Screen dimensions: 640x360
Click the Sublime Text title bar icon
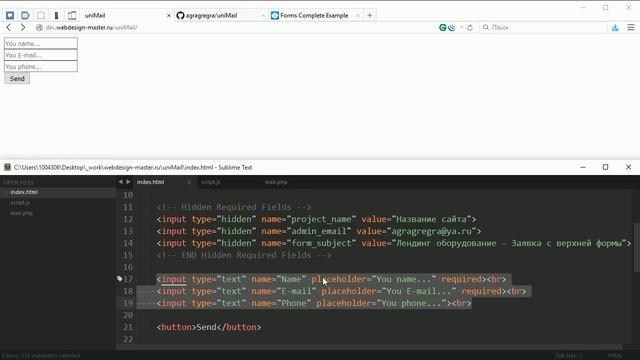pyautogui.click(x=7, y=167)
